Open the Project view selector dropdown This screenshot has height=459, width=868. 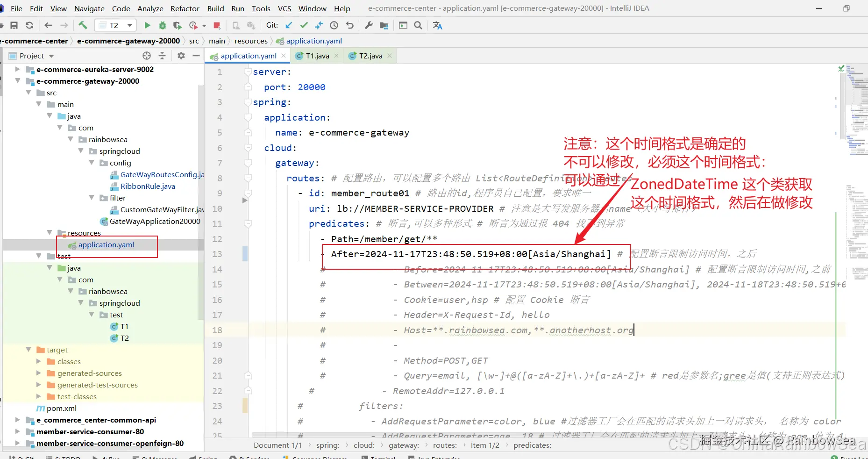pos(51,56)
